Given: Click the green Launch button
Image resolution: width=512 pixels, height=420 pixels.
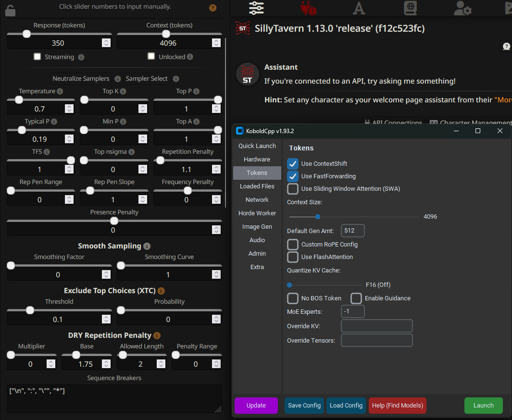Looking at the screenshot, I should 484,405.
